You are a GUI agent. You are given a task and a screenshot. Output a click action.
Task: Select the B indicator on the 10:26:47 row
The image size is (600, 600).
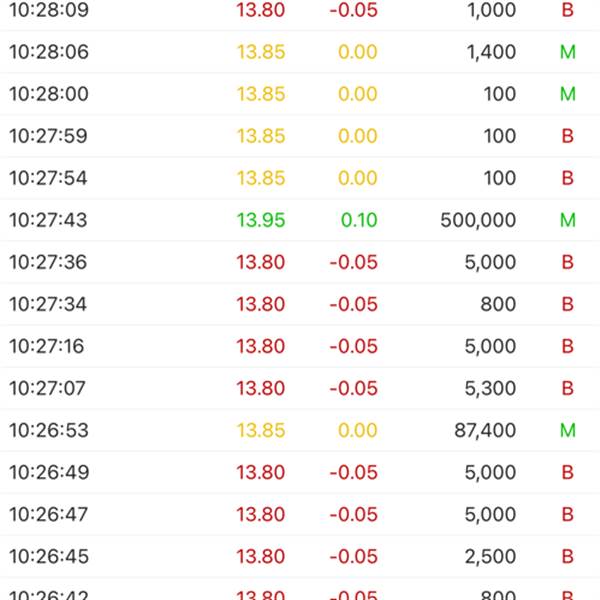click(567, 514)
